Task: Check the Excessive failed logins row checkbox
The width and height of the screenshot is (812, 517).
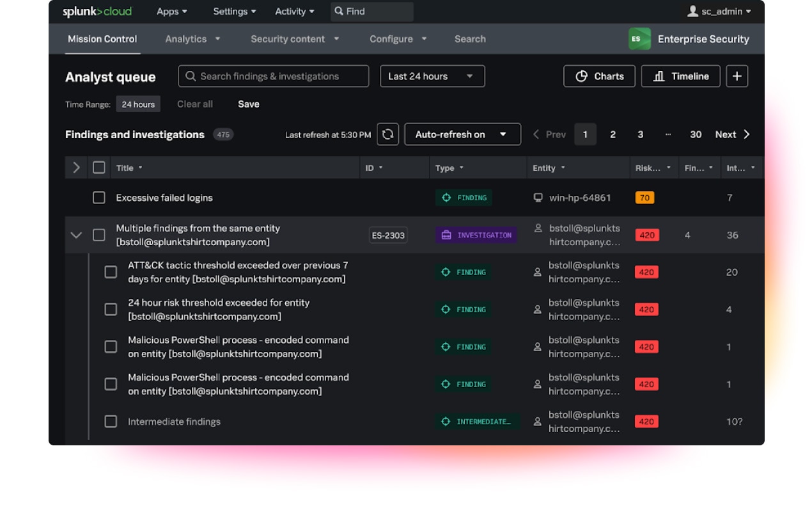Action: (99, 198)
